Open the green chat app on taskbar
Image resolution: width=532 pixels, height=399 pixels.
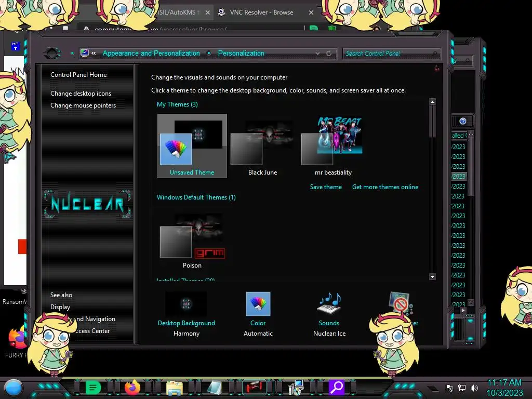pyautogui.click(x=93, y=387)
